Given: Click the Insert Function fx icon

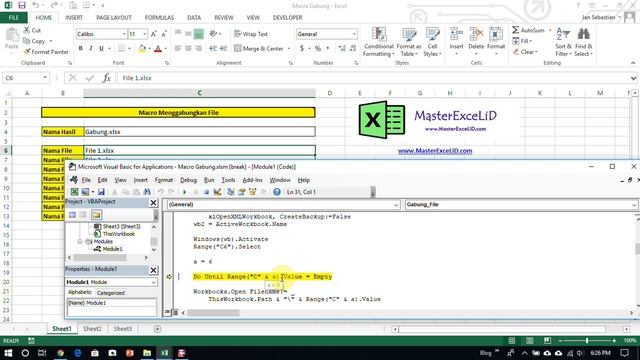Looking at the screenshot, I should [x=107, y=78].
